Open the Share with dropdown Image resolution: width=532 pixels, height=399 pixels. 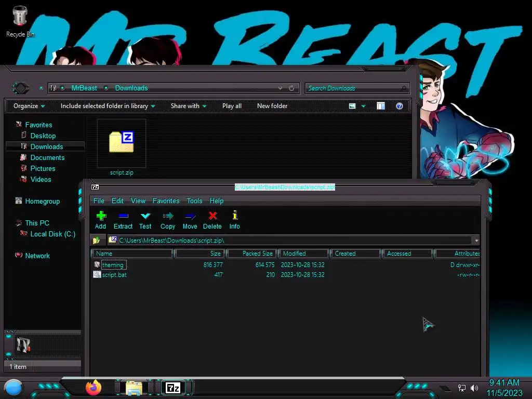pos(189,106)
